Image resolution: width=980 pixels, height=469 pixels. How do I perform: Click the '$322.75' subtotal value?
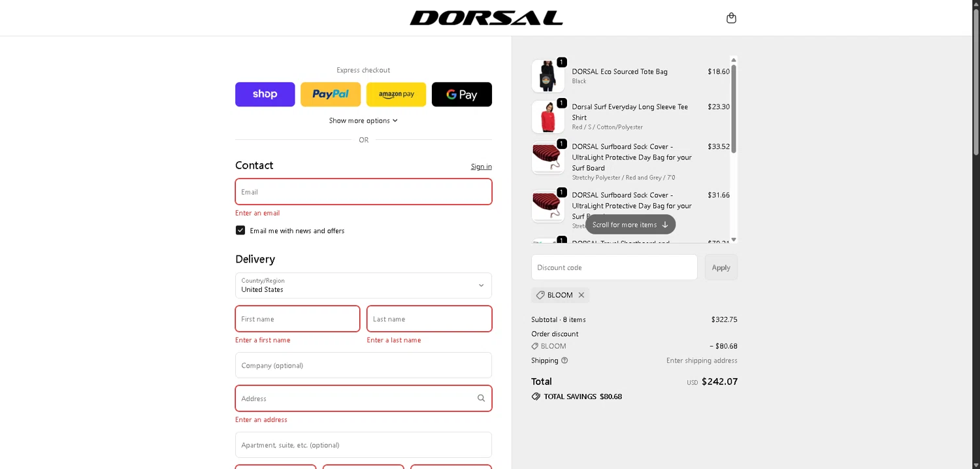(x=724, y=319)
